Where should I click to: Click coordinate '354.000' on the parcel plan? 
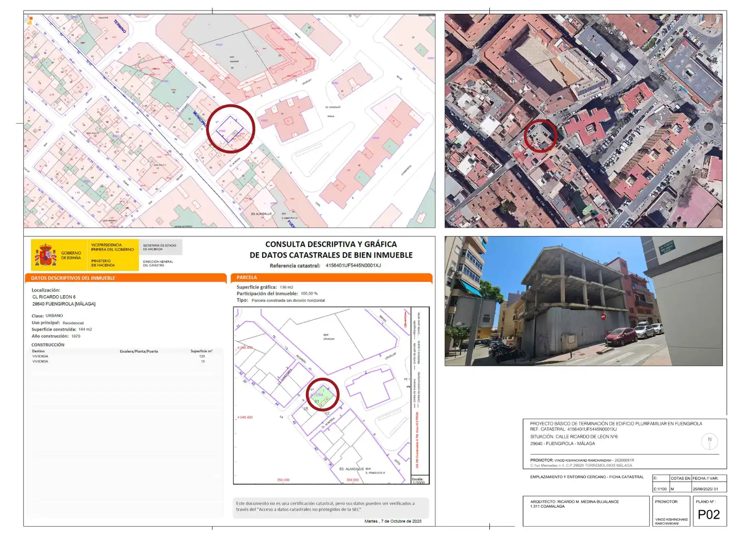pyautogui.click(x=283, y=480)
